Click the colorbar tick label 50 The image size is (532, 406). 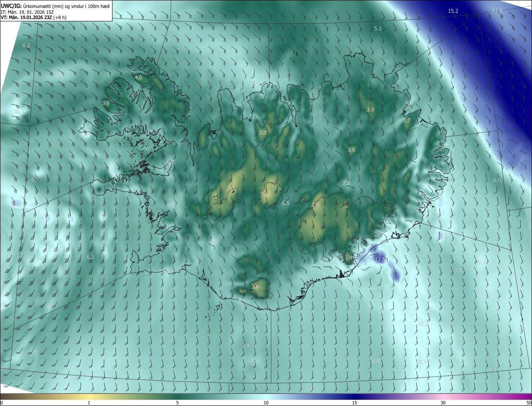click(x=529, y=403)
